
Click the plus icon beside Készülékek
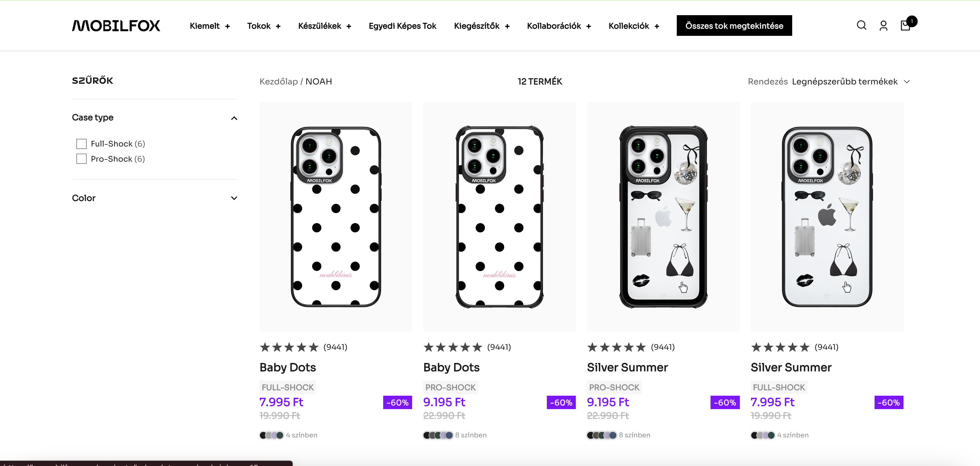click(x=349, y=26)
